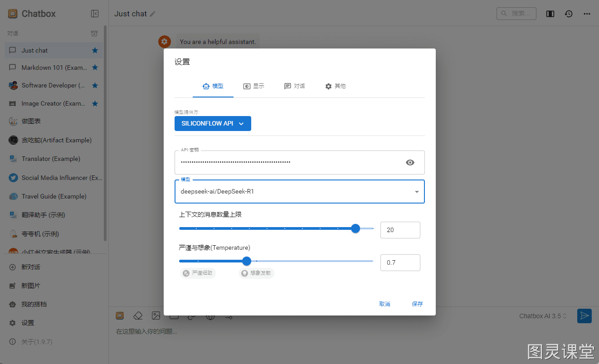
Task: Switch to the 对话 tab in settings
Action: point(295,86)
